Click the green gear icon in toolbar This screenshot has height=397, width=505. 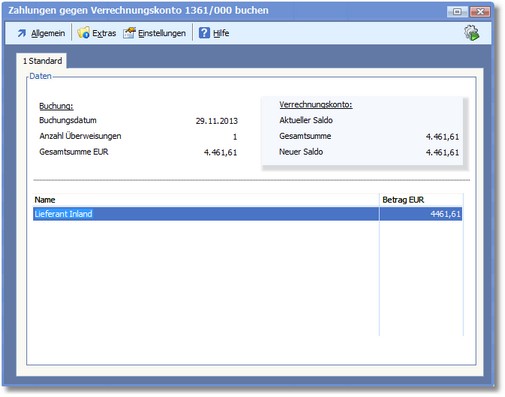coord(472,33)
